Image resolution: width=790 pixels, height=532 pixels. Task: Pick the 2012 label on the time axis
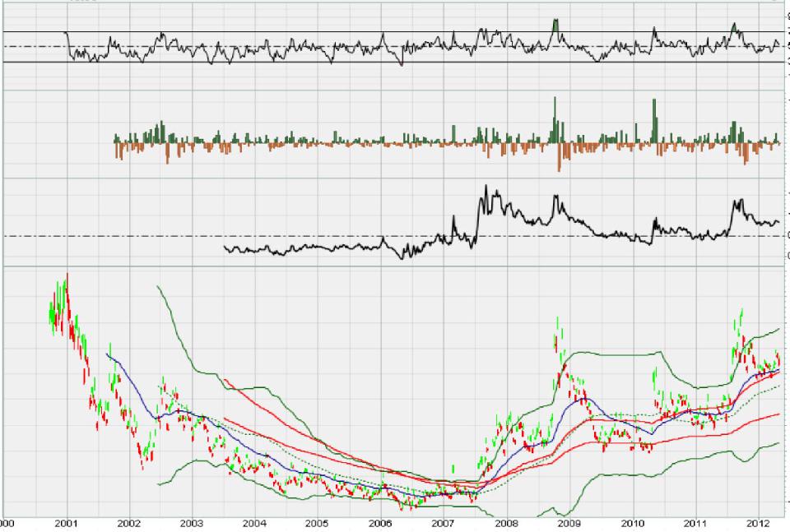click(759, 524)
